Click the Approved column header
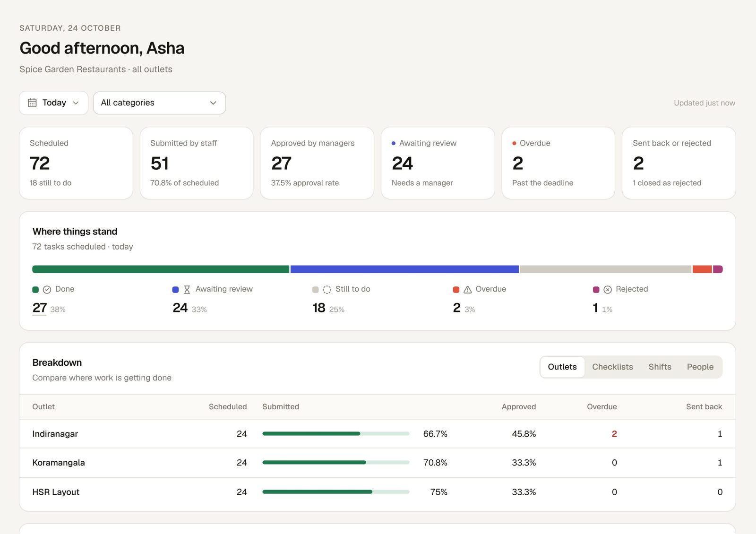 [519, 407]
